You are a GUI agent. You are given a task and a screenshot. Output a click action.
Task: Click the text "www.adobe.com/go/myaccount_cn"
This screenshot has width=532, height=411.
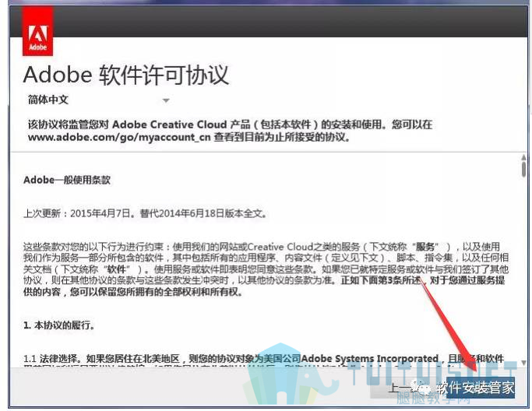coord(119,137)
